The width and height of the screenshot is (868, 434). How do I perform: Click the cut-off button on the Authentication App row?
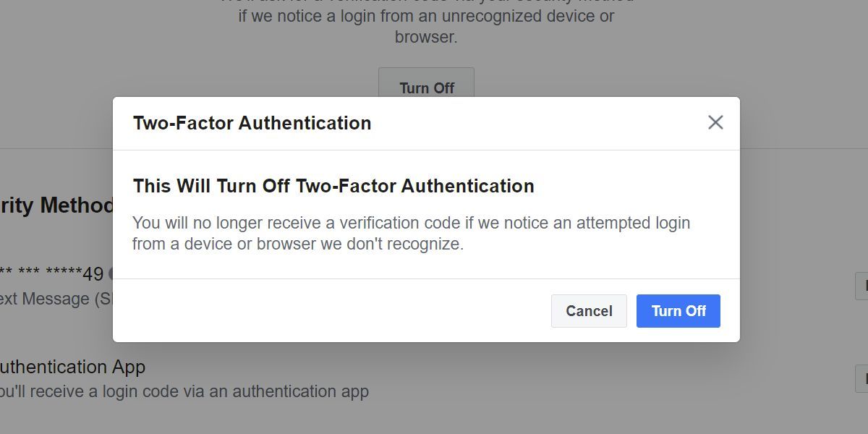point(861,379)
